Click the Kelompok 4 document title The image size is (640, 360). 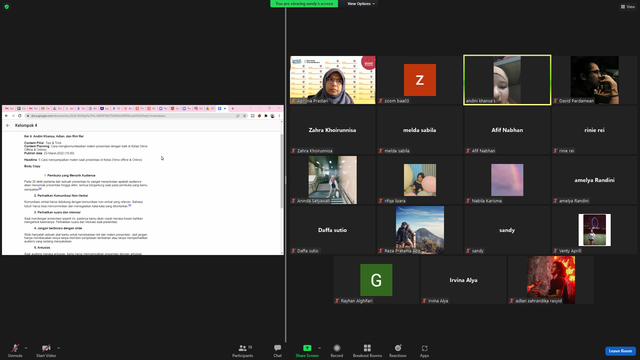coord(26,125)
